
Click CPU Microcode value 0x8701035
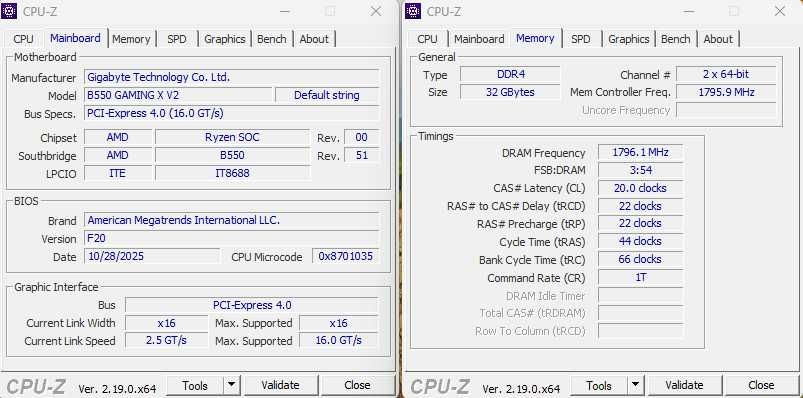coord(346,256)
